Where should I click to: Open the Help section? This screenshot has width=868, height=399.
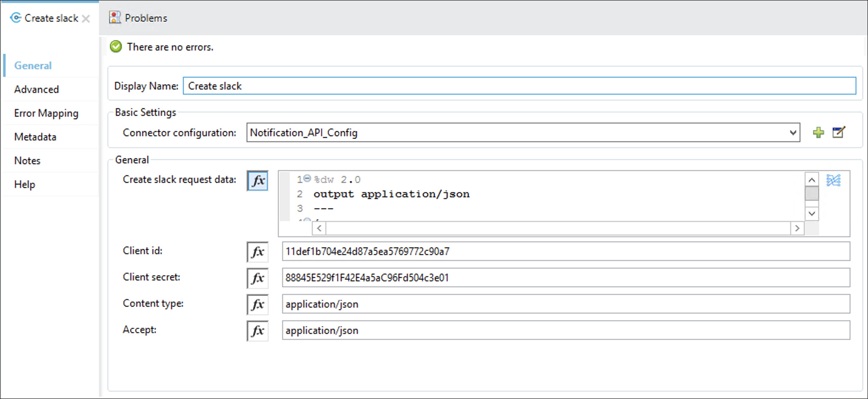coord(25,184)
